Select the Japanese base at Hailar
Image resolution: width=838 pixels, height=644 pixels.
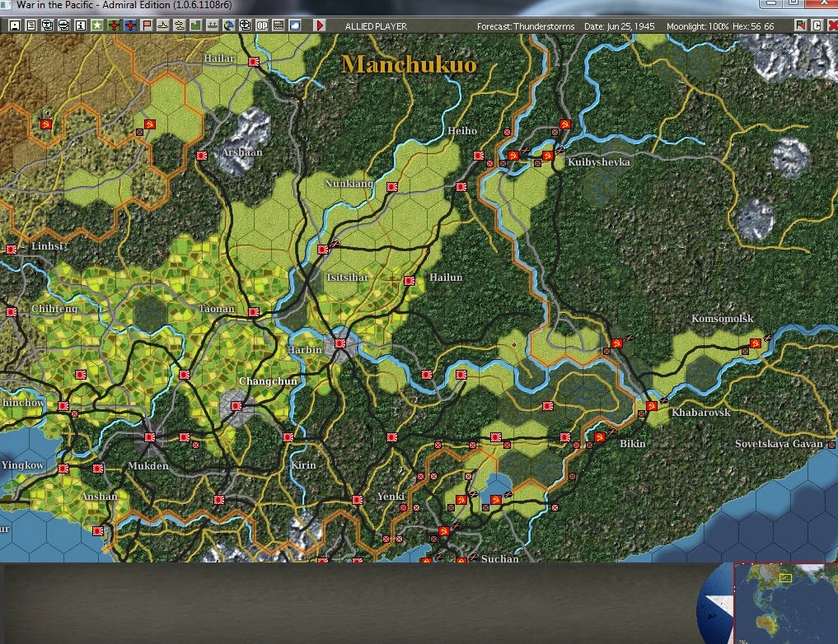pos(254,62)
